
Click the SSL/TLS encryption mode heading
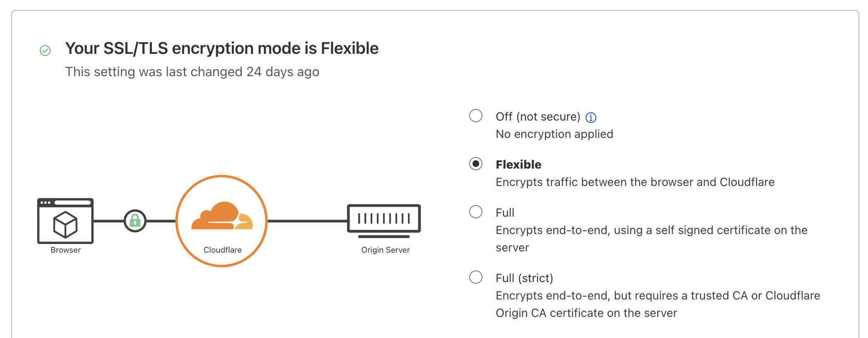[222, 48]
